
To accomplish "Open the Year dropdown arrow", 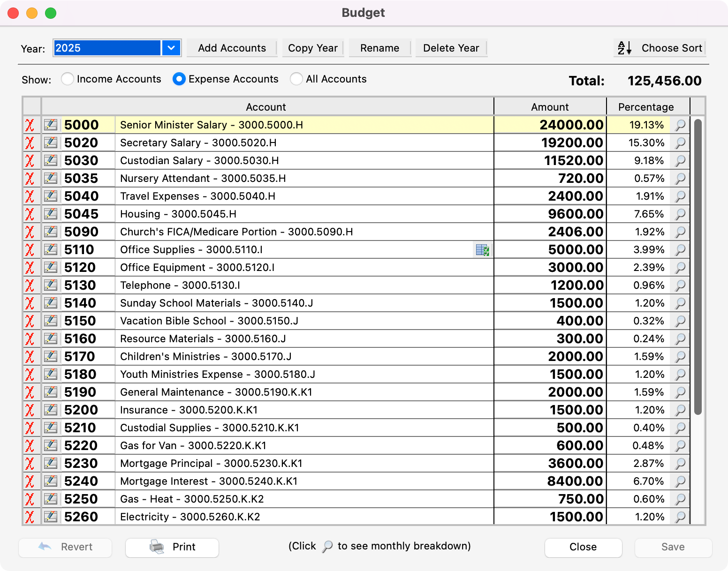I will click(171, 48).
